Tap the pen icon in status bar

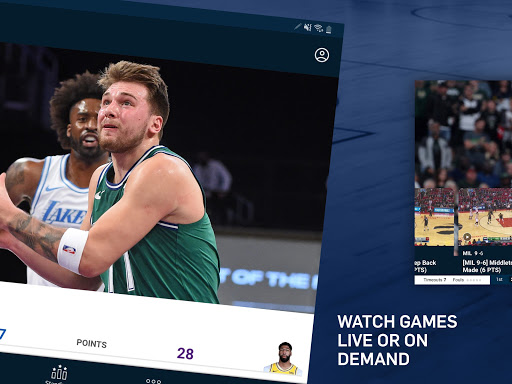297,26
